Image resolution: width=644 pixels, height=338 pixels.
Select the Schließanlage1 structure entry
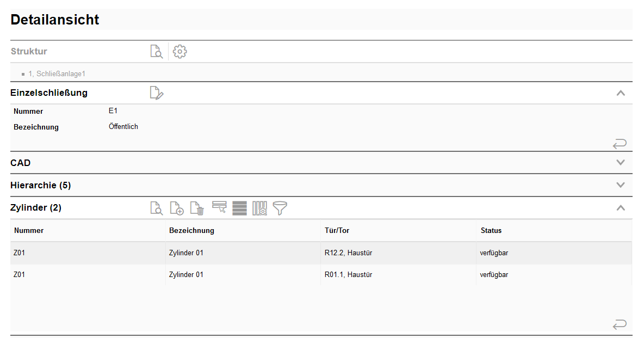pyautogui.click(x=57, y=73)
